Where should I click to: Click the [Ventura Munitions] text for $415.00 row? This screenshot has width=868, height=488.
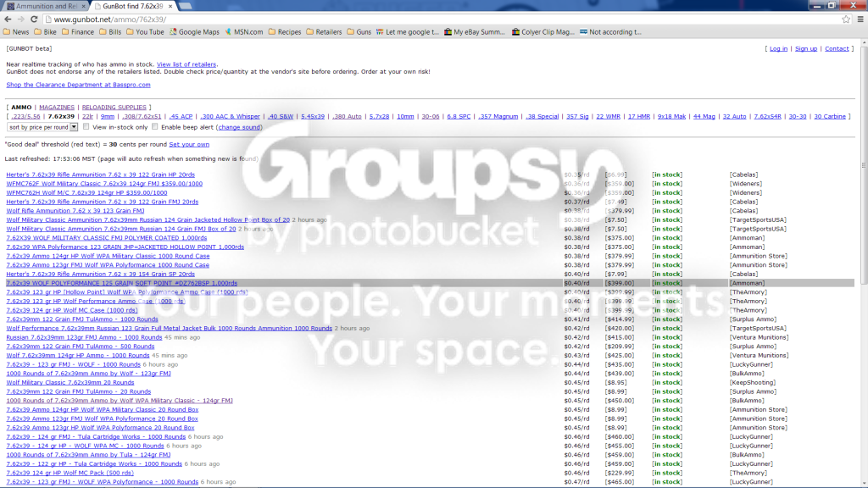[759, 337]
